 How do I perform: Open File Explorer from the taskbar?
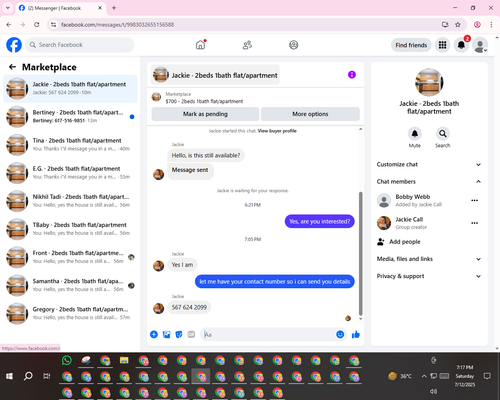[124, 360]
